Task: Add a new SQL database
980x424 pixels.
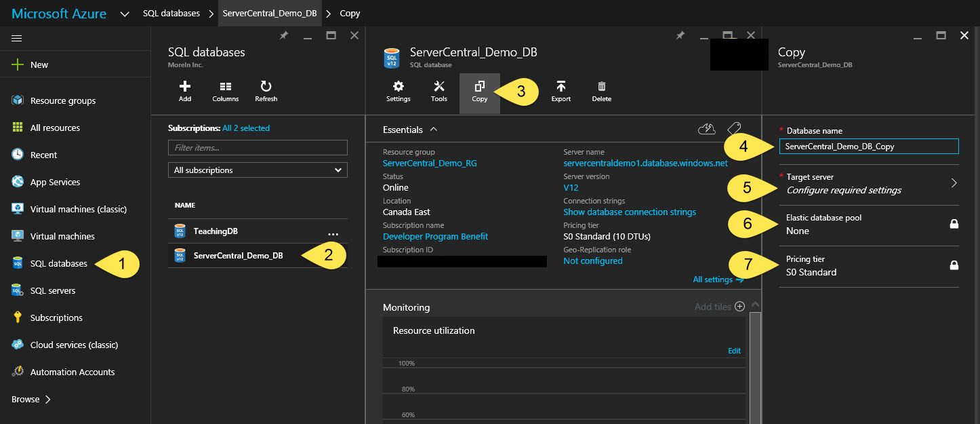Action: coord(184,92)
